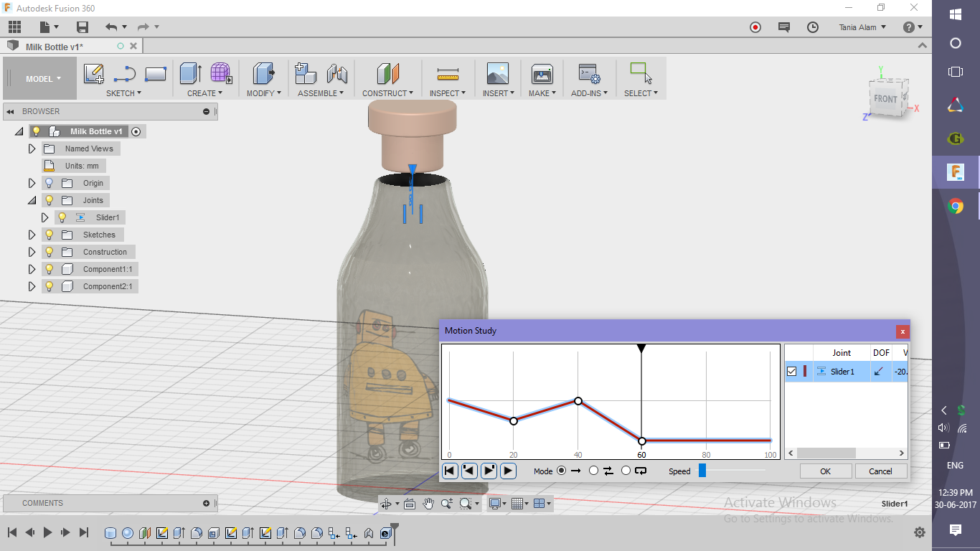
Task: Open the MODIFY menu dropdown
Action: (x=263, y=93)
